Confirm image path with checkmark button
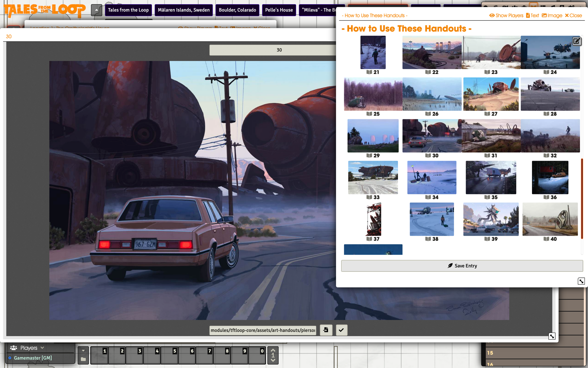The image size is (588, 368). click(341, 330)
